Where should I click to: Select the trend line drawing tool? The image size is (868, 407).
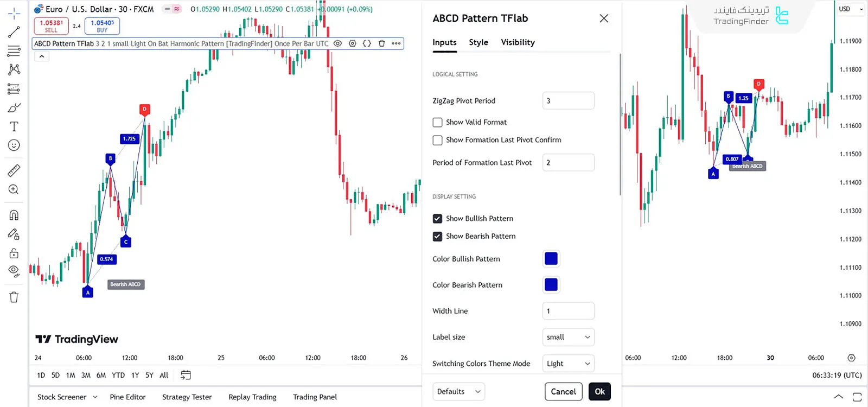(x=14, y=32)
